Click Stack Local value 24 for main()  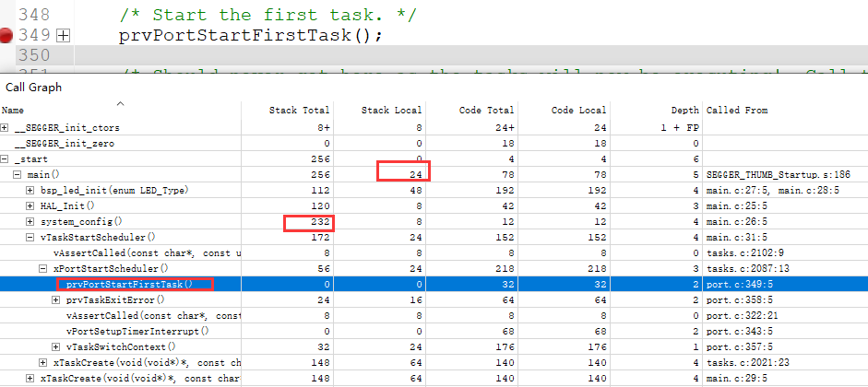click(416, 175)
